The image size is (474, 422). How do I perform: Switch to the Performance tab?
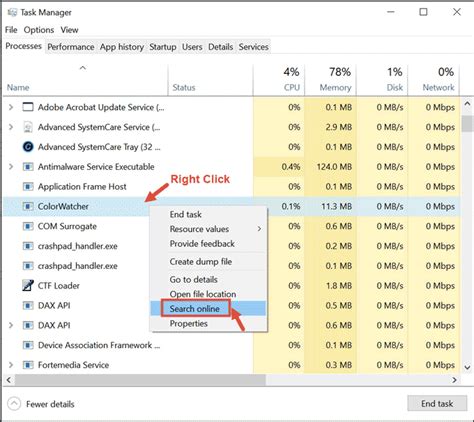point(71,47)
